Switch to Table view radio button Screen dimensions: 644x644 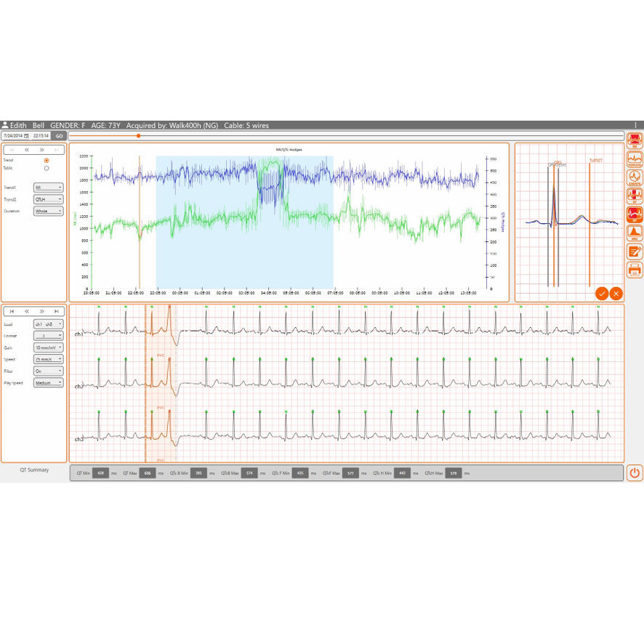(x=46, y=168)
